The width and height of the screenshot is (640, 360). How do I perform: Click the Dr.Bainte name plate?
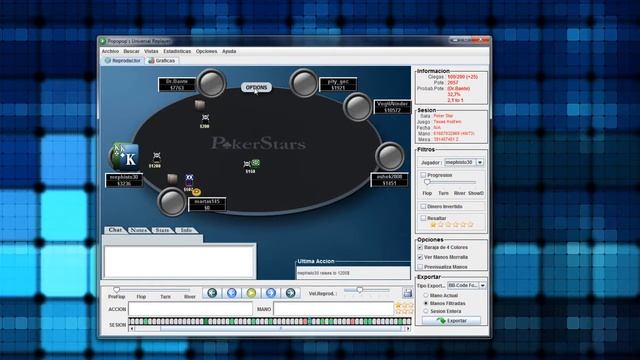[177, 84]
